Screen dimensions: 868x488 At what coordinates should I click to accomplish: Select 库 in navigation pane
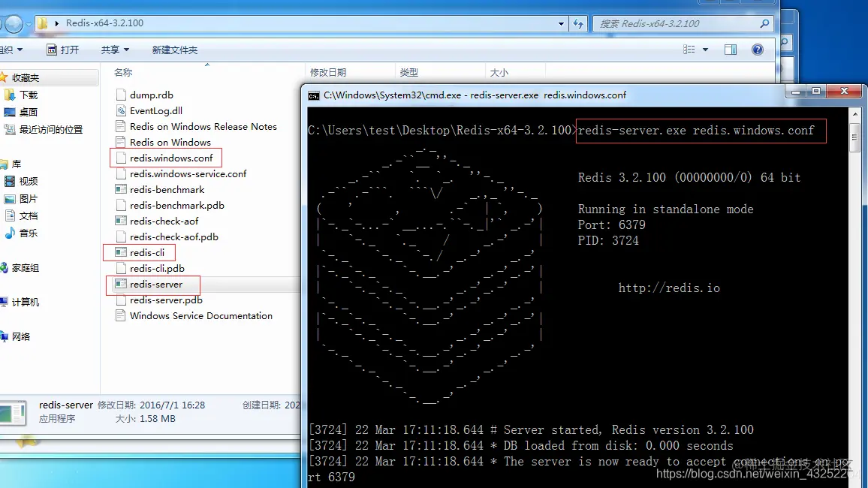(17, 164)
